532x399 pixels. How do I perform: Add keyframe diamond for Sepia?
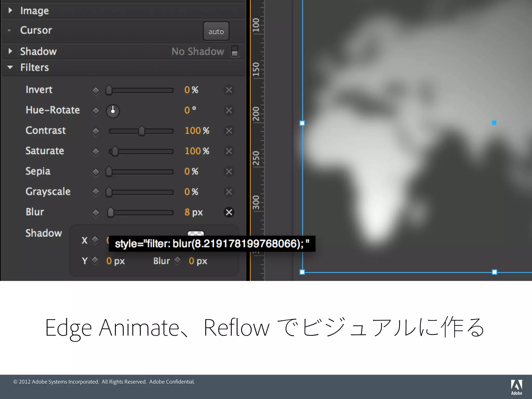[x=96, y=172]
